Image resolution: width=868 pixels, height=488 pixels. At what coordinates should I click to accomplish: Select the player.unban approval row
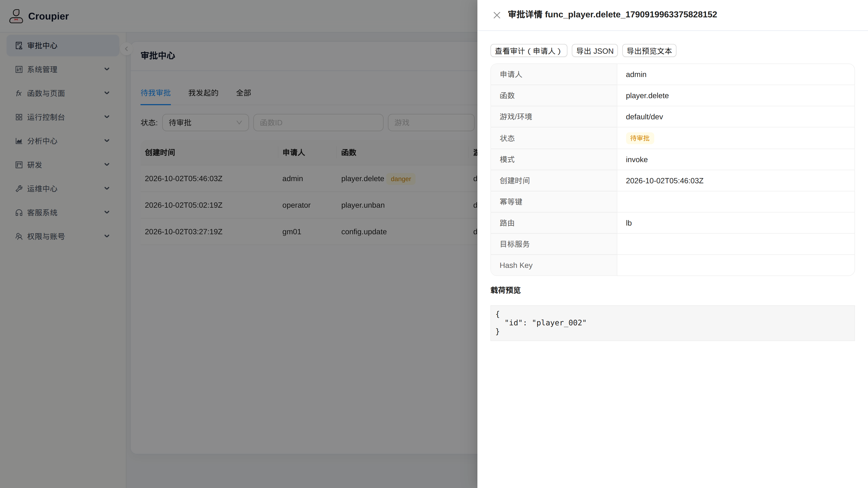click(x=309, y=205)
